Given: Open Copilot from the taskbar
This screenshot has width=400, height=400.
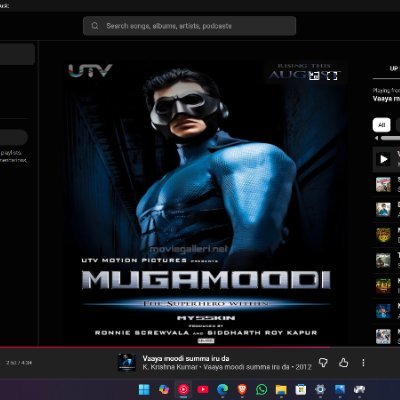Looking at the screenshot, I should (x=164, y=389).
